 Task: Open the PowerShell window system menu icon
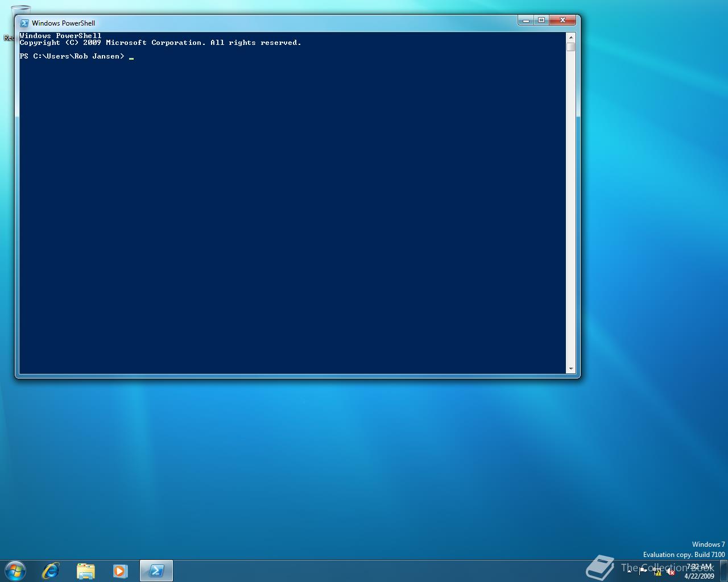[24, 23]
